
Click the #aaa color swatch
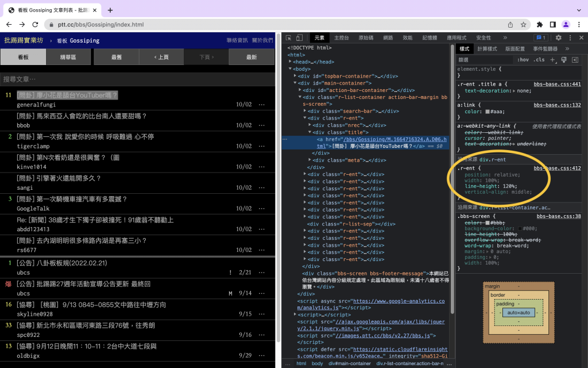coord(488,112)
